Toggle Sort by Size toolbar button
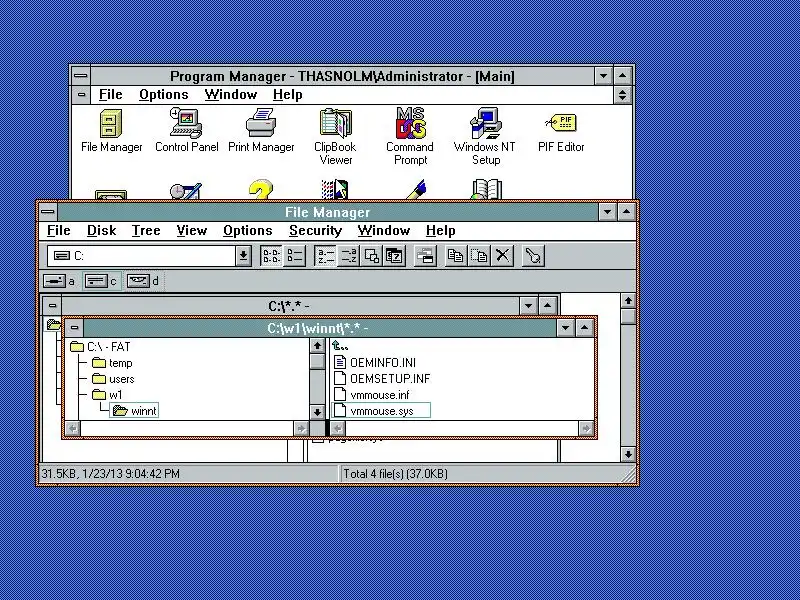800x600 pixels. click(371, 256)
